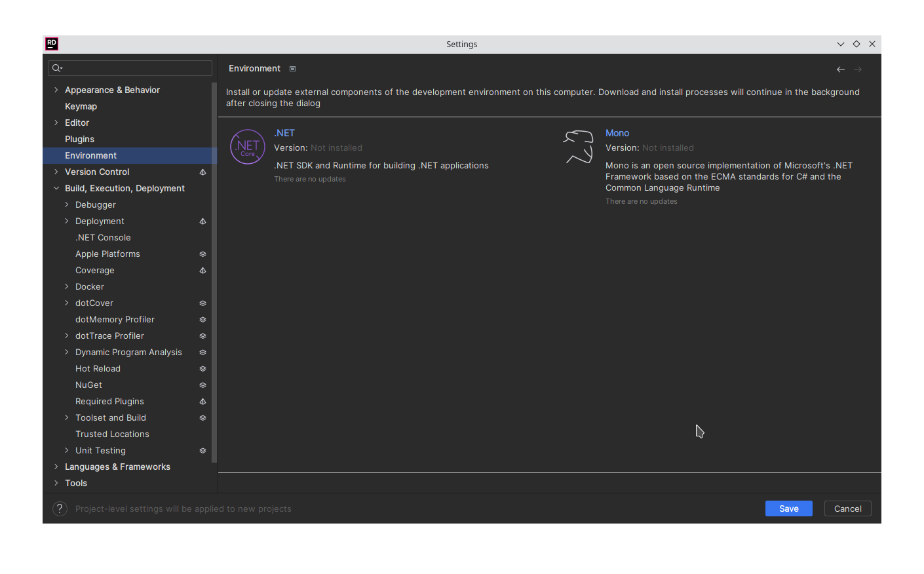Click the layer icon next to Toolset and Build
Viewport: 924px width, 574px height.
202,418
